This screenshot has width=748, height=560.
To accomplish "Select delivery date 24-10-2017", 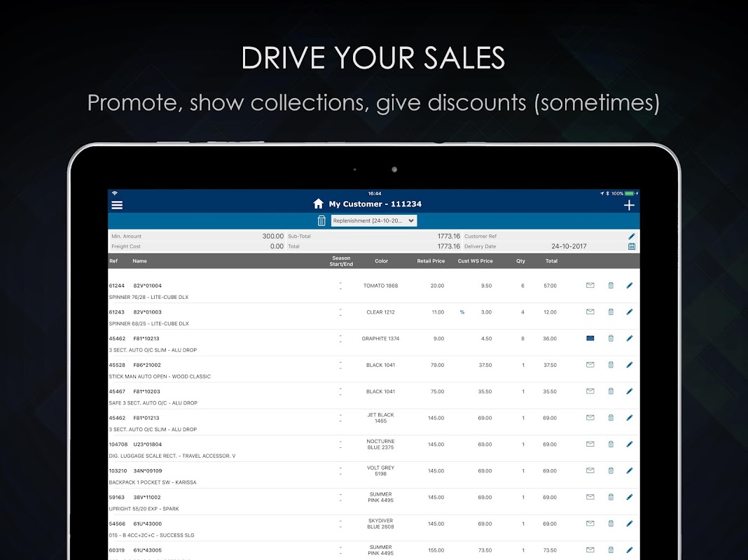I will click(x=569, y=246).
